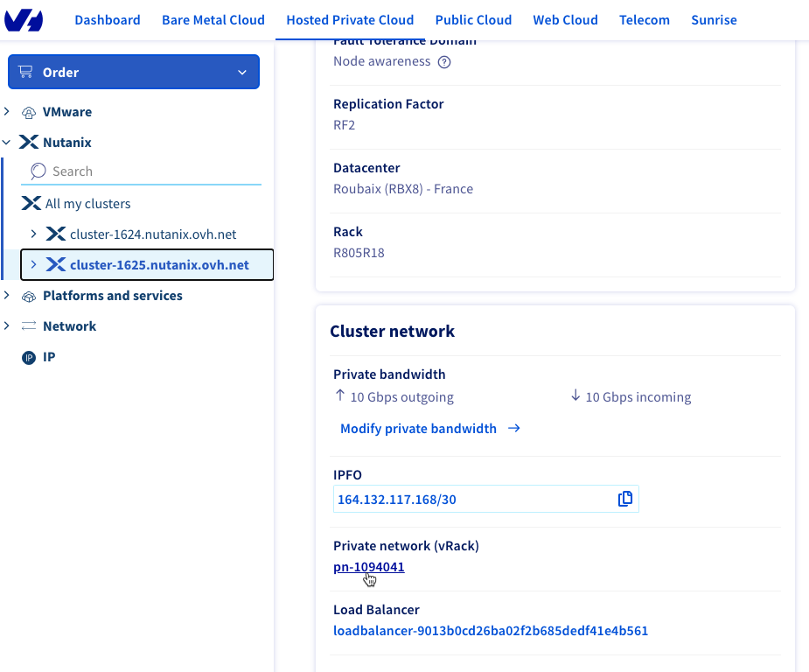
Task: Click the Datacenter label
Action: point(366,168)
